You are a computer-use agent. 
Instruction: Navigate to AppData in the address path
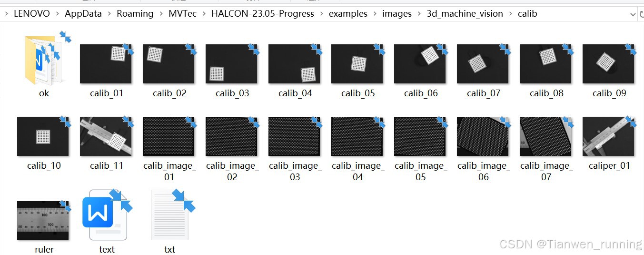pyautogui.click(x=83, y=14)
